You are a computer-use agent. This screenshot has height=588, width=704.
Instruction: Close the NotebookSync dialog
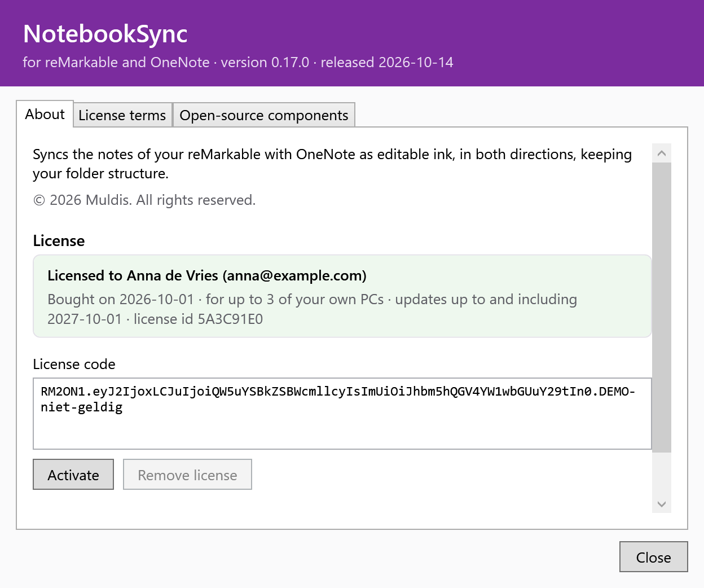pos(653,557)
